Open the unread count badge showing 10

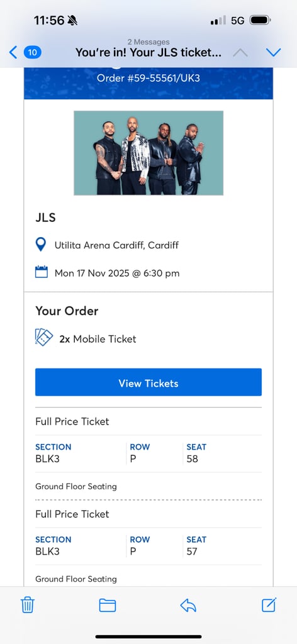(x=33, y=52)
